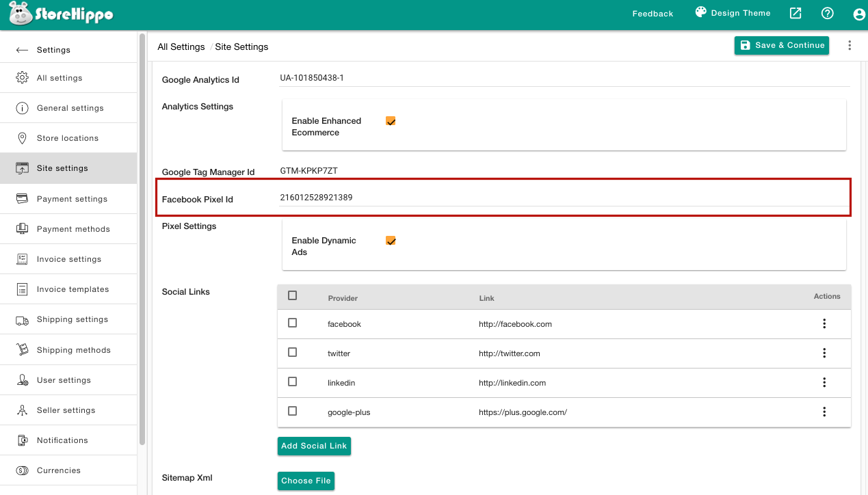Click the All settings gear icon
Image resolution: width=868 pixels, height=495 pixels.
point(23,78)
